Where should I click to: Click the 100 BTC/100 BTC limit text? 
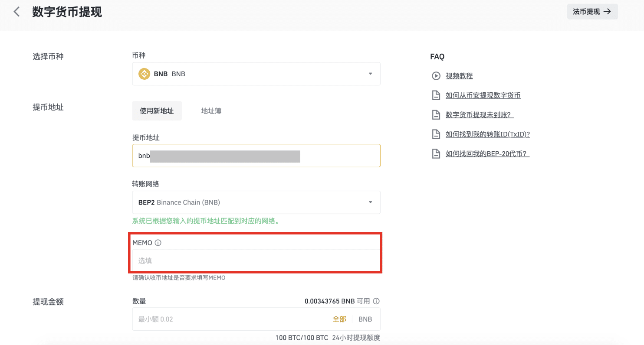click(x=302, y=338)
